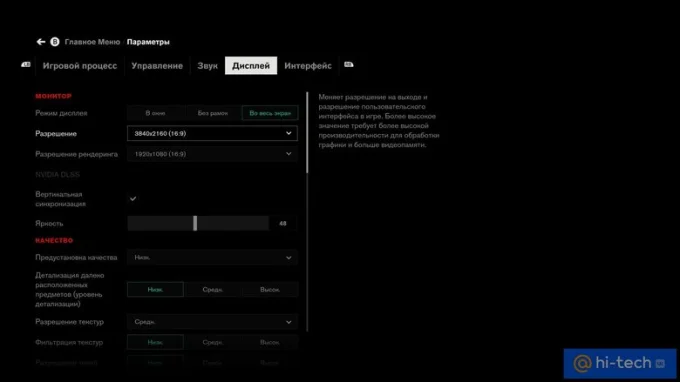Click the chevron of the Разрешение рендеринга dropdown

point(289,153)
